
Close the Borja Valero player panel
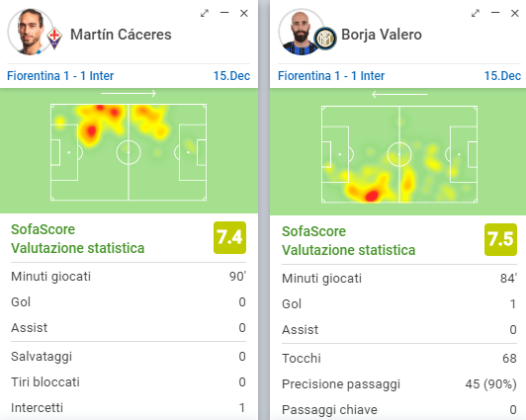coord(514,14)
